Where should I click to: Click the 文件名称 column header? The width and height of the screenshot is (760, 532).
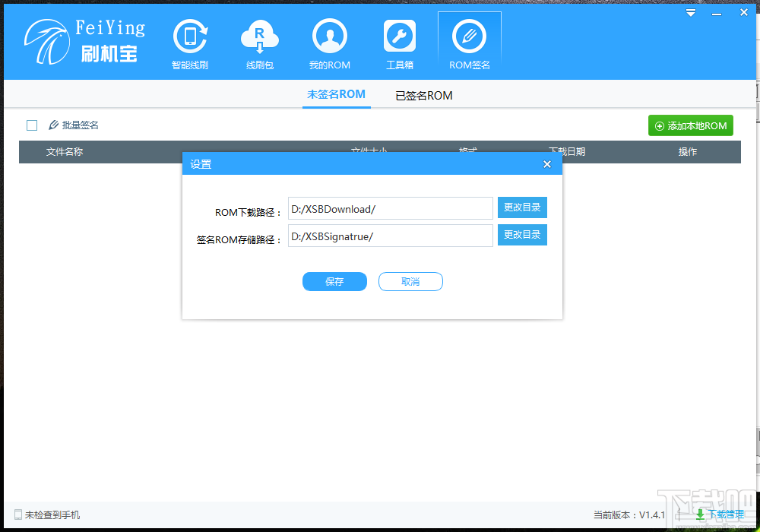(65, 152)
